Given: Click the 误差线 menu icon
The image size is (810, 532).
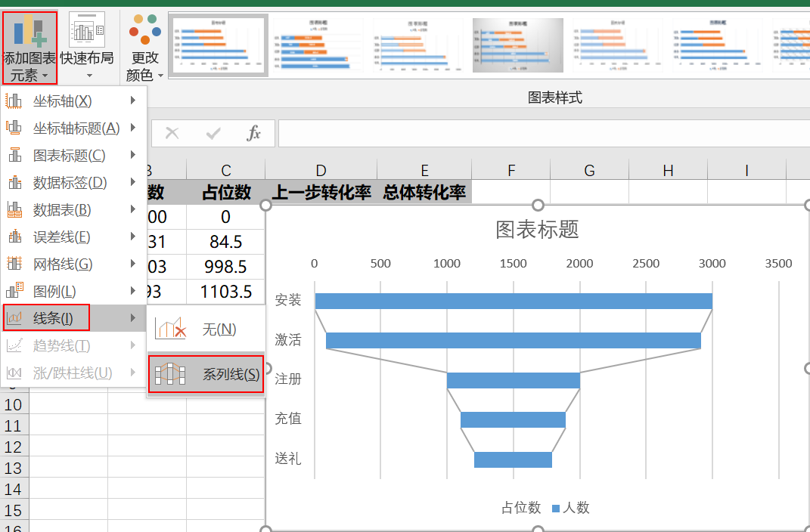Looking at the screenshot, I should 14,237.
